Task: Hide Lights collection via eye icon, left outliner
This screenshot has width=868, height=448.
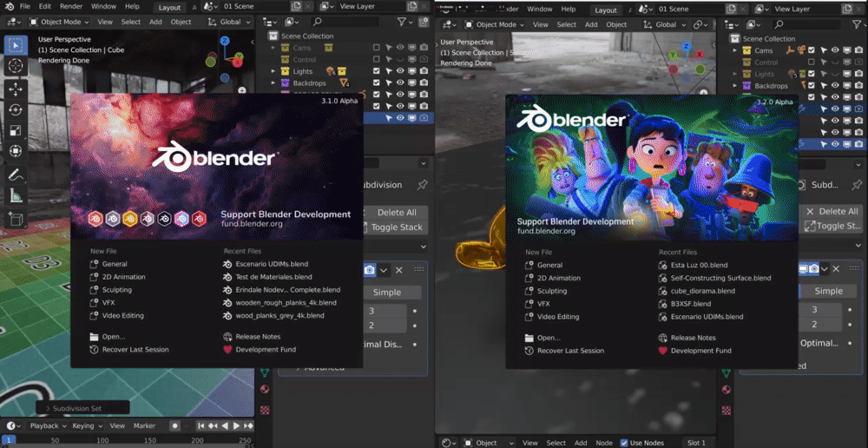Action: [x=400, y=71]
